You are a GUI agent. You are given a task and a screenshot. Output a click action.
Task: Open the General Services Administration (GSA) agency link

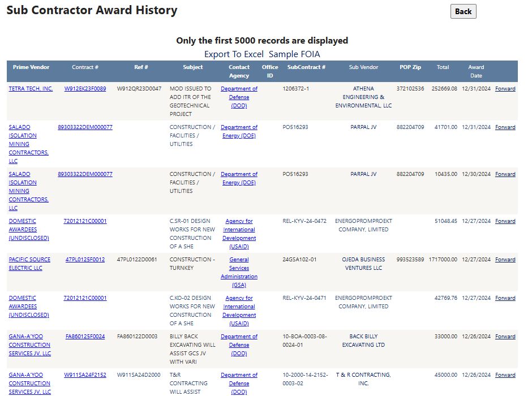(x=239, y=272)
